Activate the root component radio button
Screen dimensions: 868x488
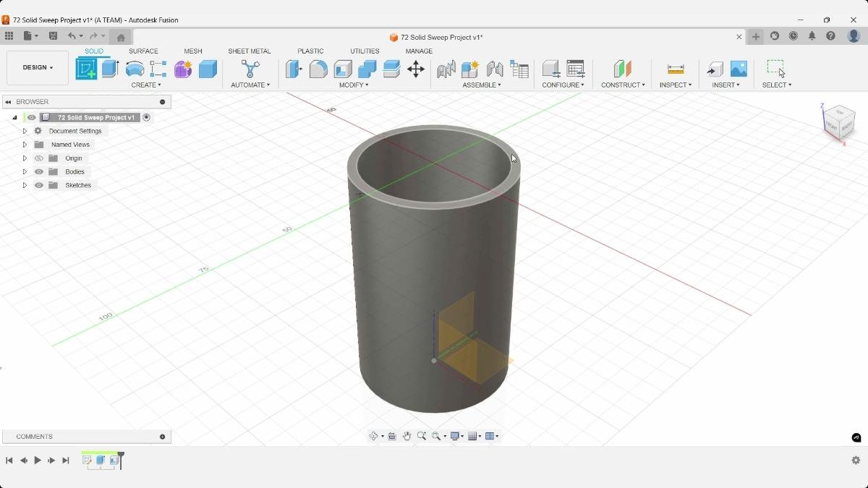click(x=146, y=117)
